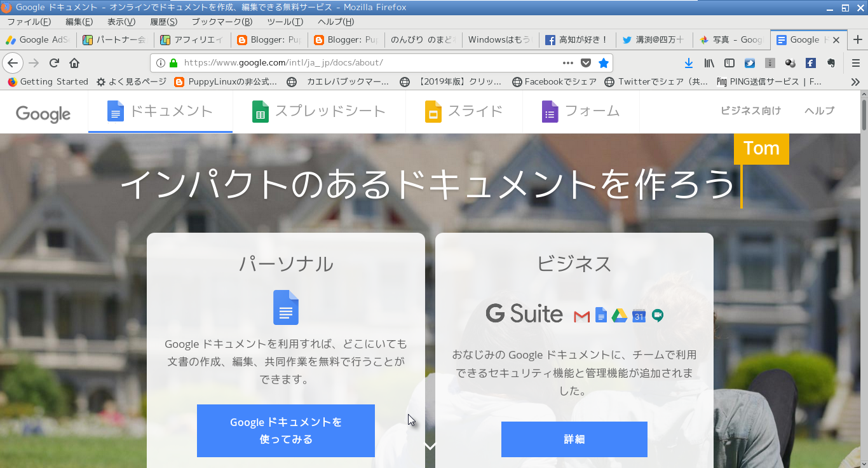
Task: Click the green padlock security icon
Action: [173, 63]
